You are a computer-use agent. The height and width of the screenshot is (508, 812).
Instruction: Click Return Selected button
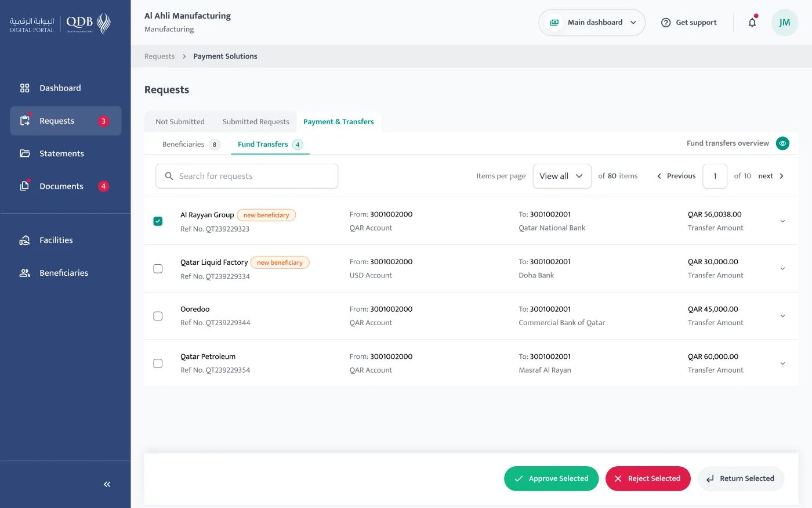[741, 479]
